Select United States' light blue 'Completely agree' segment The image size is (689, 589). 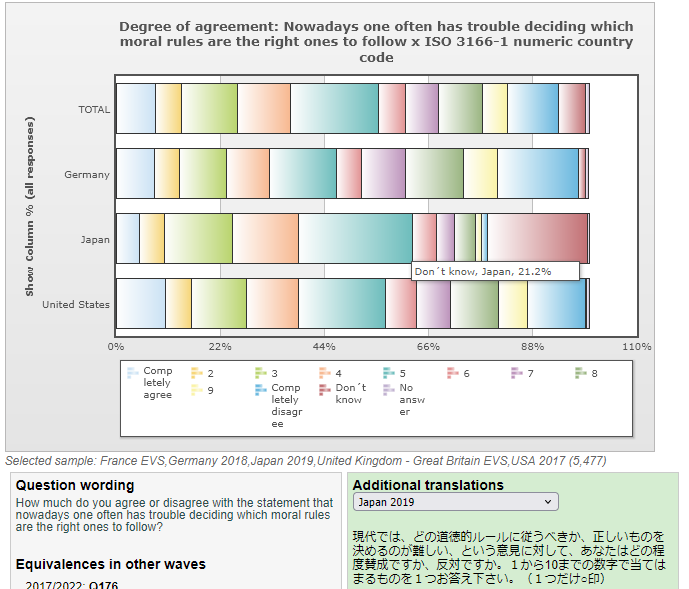141,303
